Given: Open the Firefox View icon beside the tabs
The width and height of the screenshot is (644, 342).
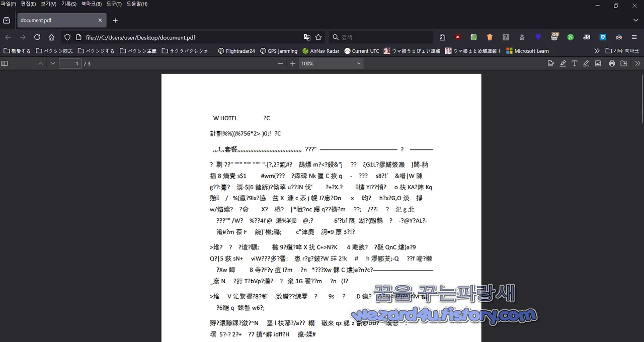Looking at the screenshot, I should 7,20.
